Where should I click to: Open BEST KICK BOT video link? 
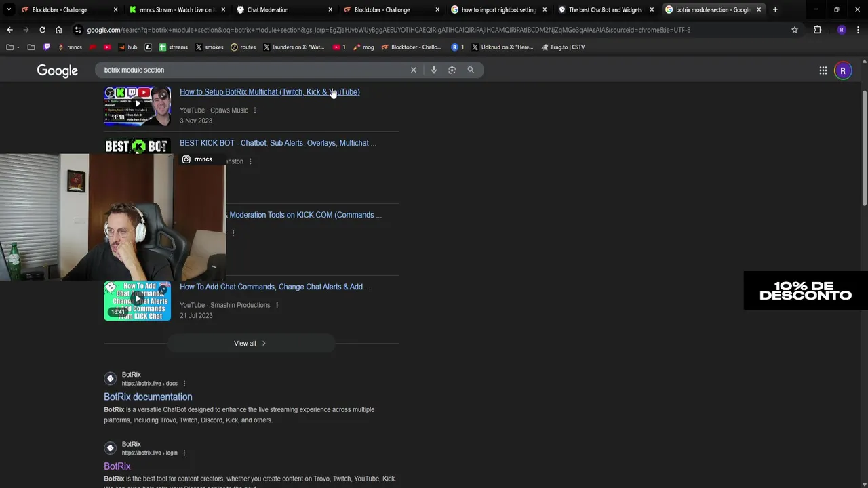[x=278, y=143]
